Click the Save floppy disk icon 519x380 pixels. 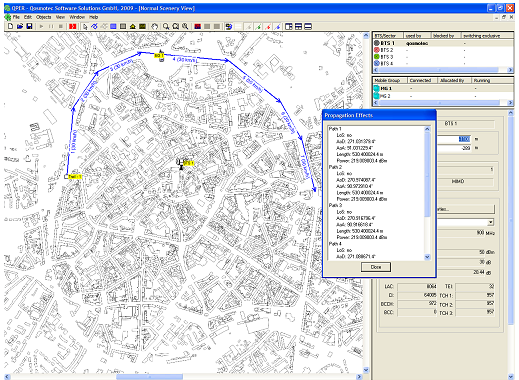(29, 26)
